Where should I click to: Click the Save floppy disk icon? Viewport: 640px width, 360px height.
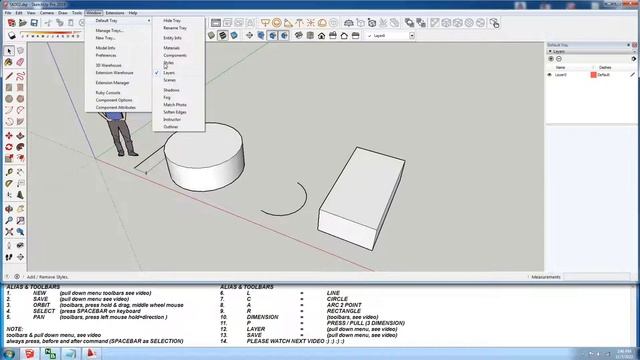(x=34, y=23)
